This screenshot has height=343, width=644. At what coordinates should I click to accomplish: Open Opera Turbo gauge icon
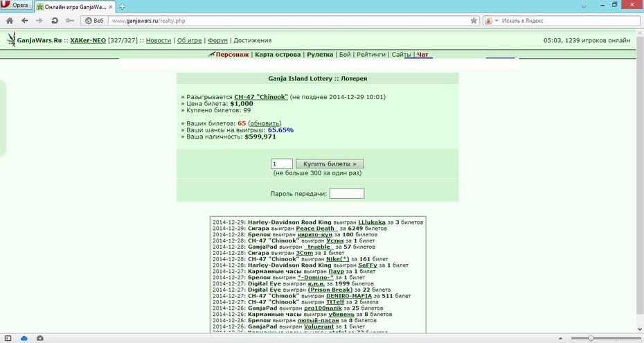(x=40, y=338)
